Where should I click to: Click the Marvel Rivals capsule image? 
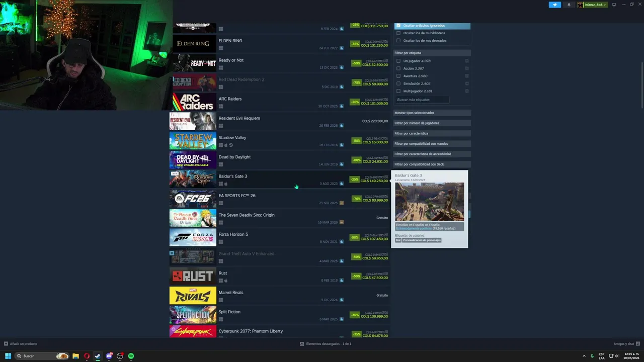pyautogui.click(x=193, y=296)
